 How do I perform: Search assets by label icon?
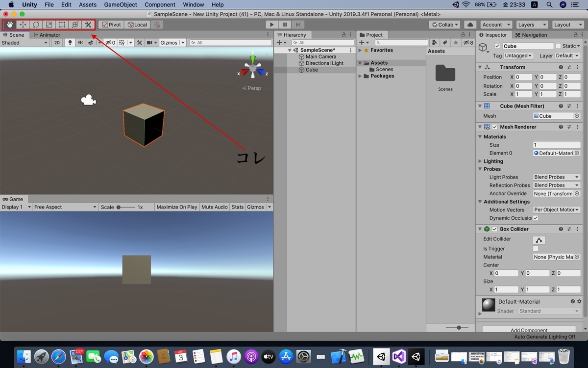445,43
